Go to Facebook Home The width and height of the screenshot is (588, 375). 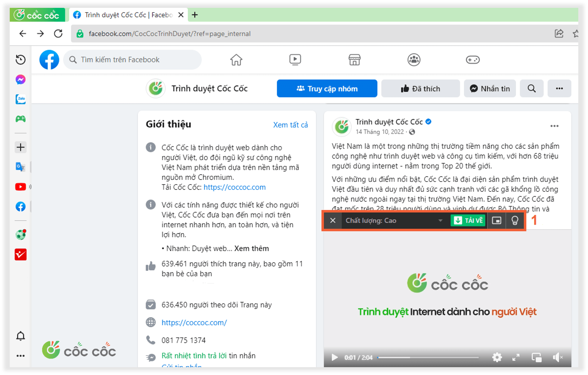236,60
